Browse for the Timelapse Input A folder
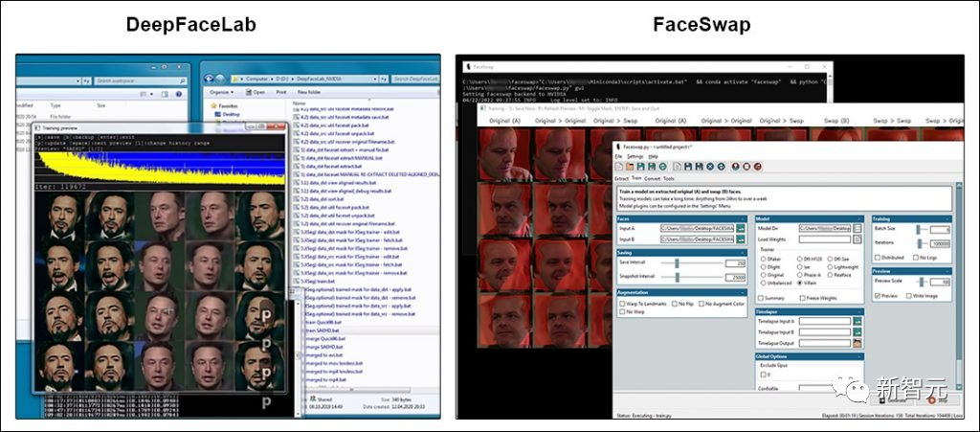The width and height of the screenshot is (980, 432). pyautogui.click(x=857, y=321)
